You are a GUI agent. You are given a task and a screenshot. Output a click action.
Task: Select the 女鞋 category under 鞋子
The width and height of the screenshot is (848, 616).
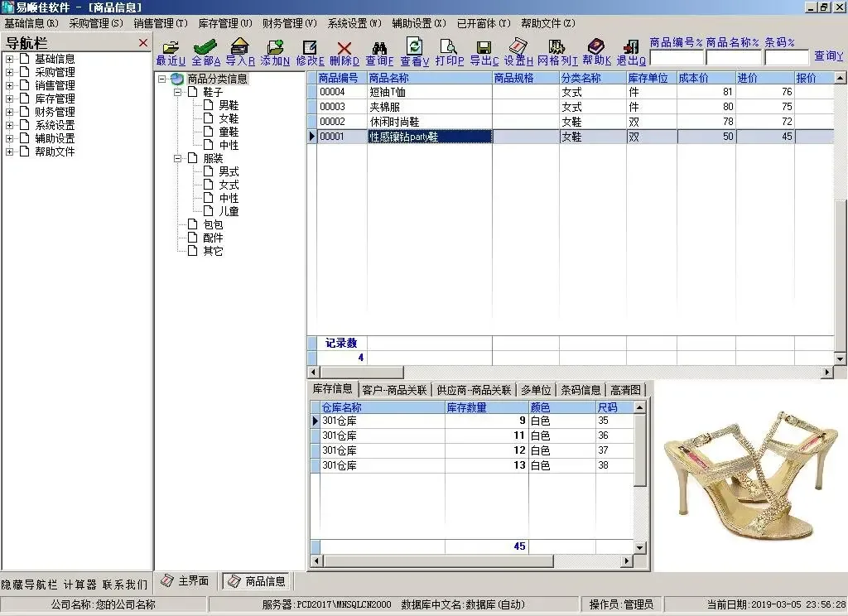(229, 118)
